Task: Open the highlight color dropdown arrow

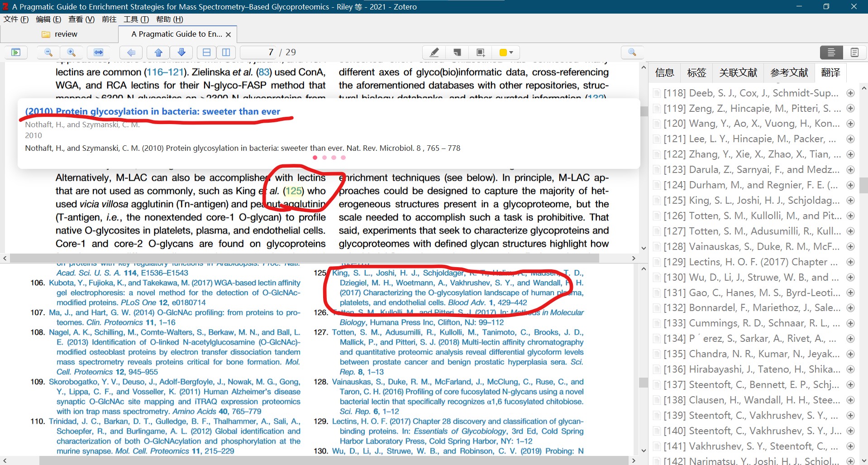Action: click(x=510, y=52)
